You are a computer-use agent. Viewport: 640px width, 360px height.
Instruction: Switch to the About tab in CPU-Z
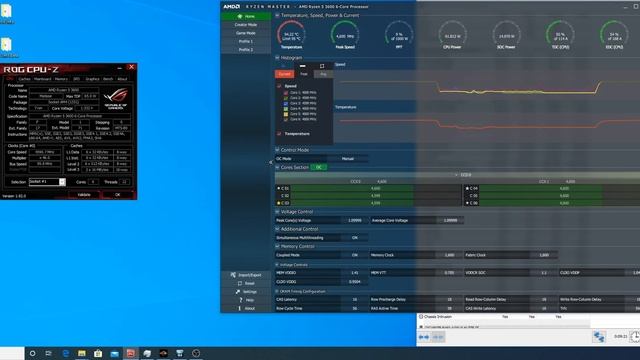pyautogui.click(x=122, y=79)
